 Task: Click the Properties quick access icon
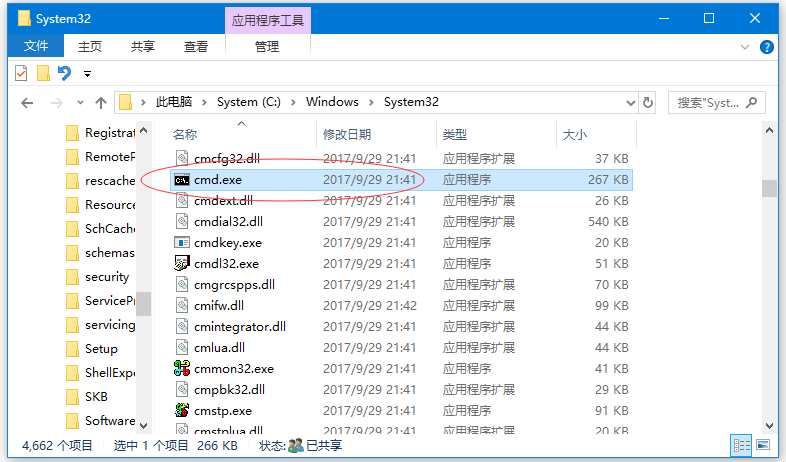pos(21,74)
